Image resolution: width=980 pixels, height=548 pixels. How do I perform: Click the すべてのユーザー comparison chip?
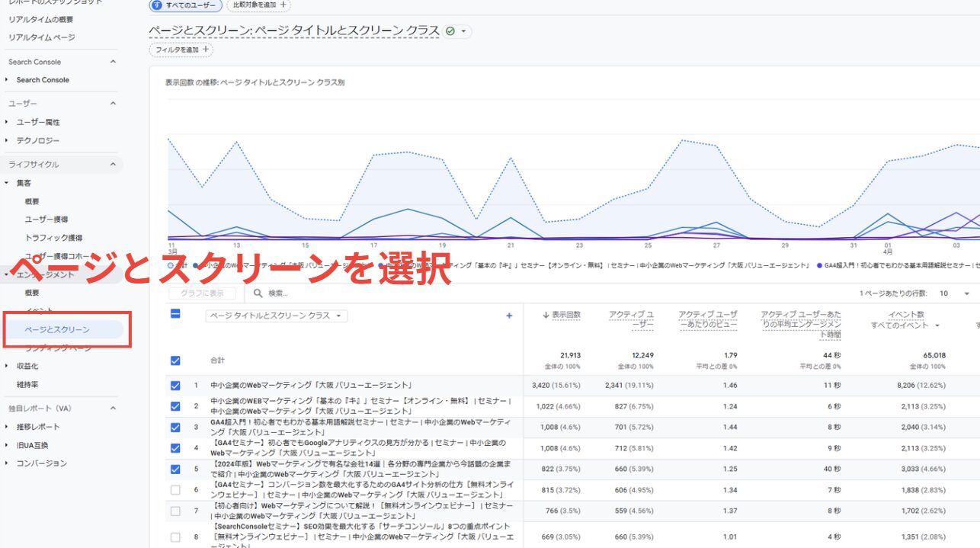185,5
